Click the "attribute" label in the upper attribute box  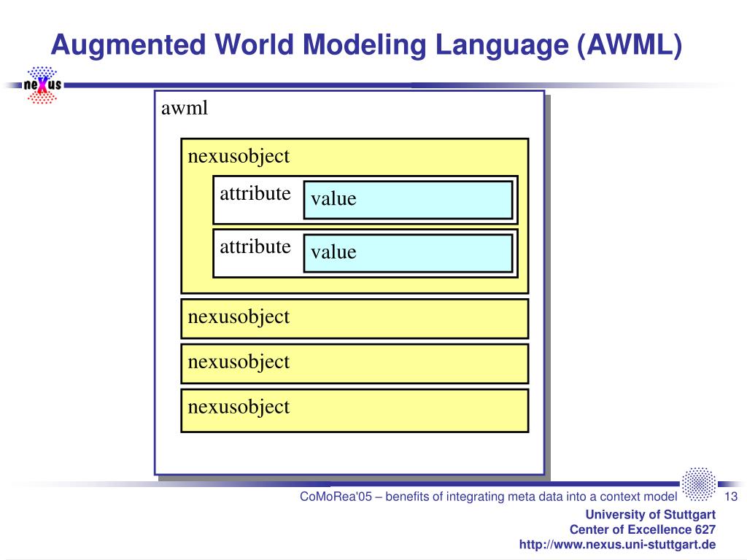tap(255, 193)
